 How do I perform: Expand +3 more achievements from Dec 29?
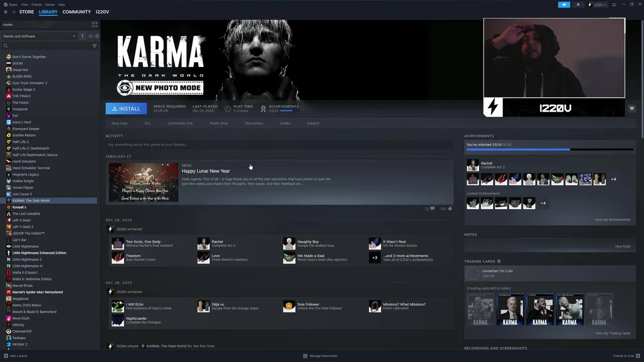[374, 257]
